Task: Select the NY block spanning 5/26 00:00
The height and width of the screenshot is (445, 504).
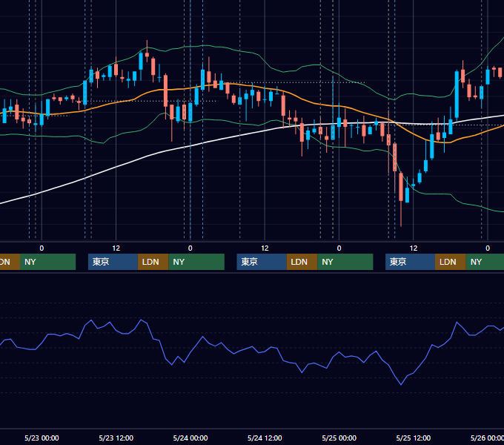Action: click(x=485, y=262)
